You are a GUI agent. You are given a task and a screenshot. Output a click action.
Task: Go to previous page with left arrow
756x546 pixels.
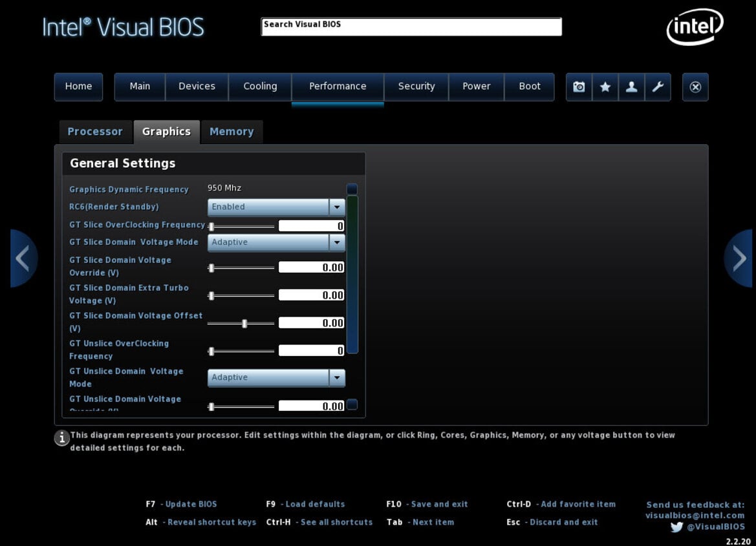pos(24,258)
